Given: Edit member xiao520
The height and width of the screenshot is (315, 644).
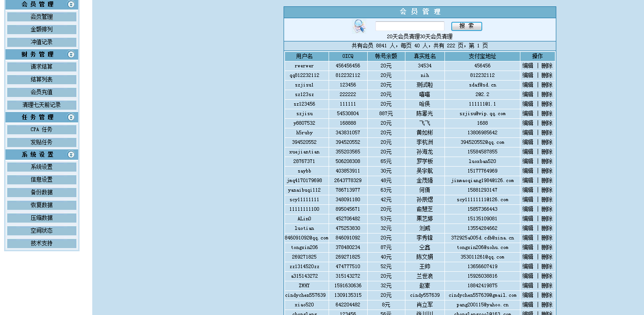Looking at the screenshot, I should 528,305.
